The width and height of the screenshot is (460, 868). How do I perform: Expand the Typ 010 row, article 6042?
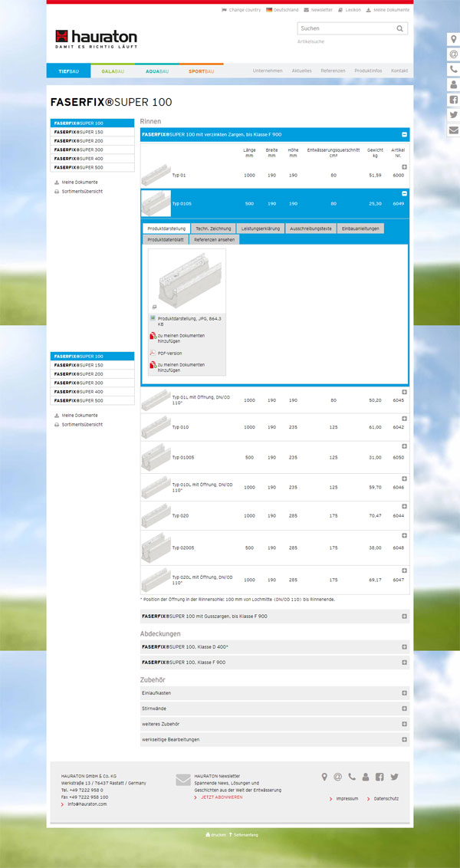[404, 419]
